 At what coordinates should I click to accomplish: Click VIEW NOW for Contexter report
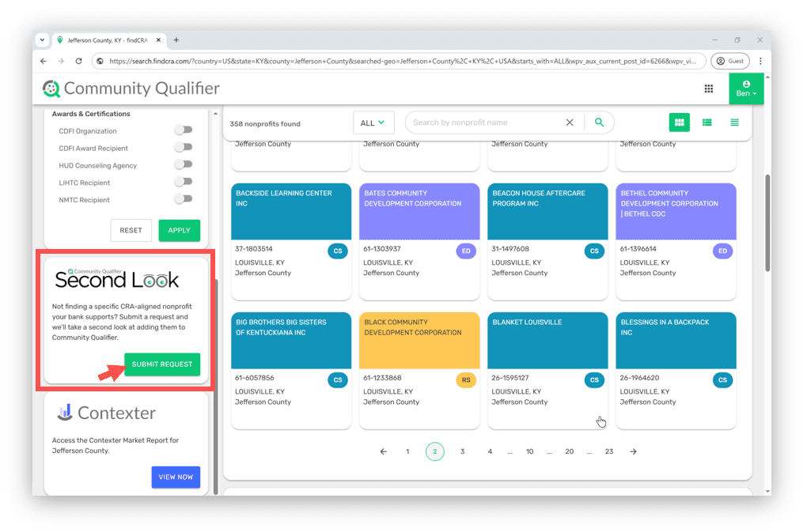176,477
